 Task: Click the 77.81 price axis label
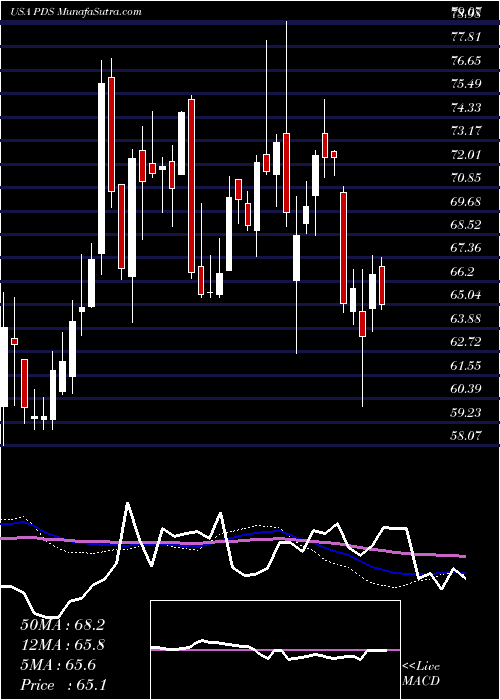click(x=466, y=36)
